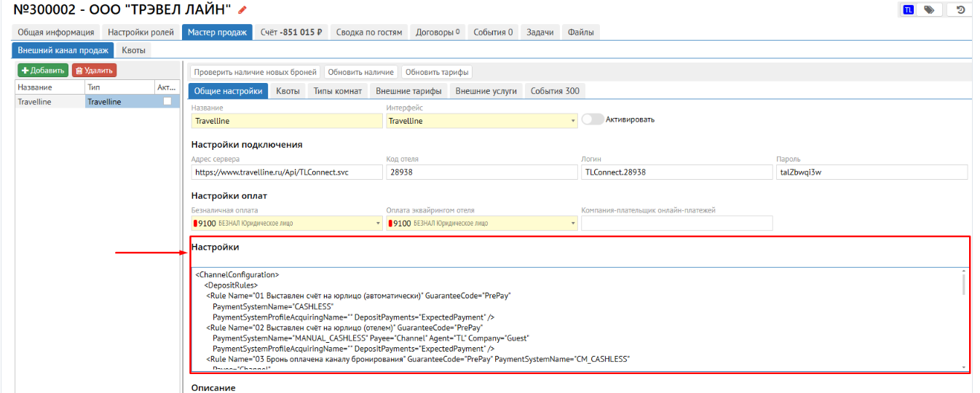Click the red Удалить button with trash icon
Image resolution: width=980 pixels, height=393 pixels.
94,71
